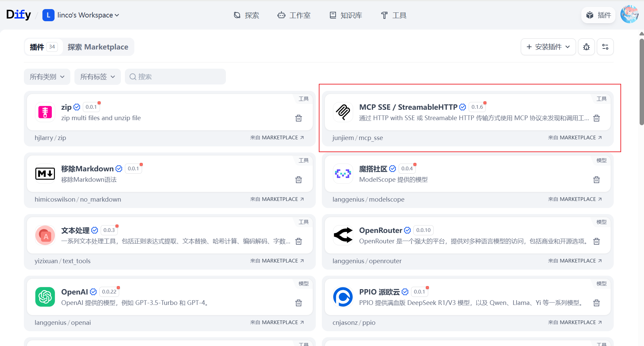Open the user avatar menu

[629, 15]
